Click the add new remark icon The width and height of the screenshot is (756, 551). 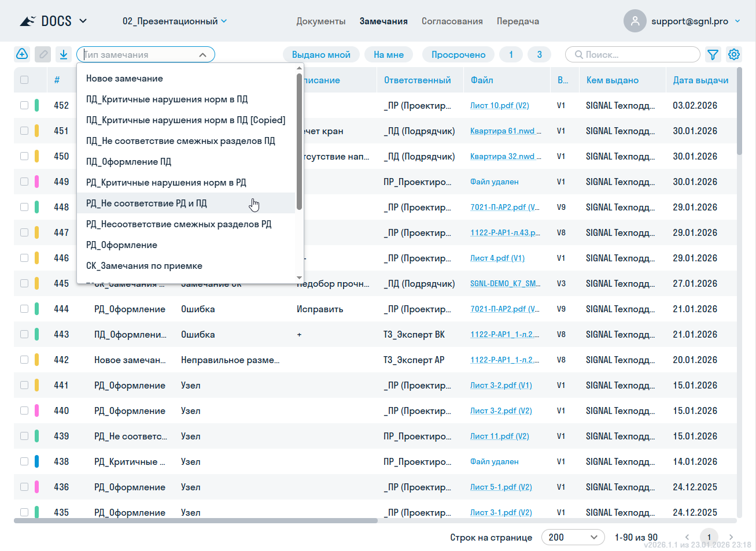point(22,54)
